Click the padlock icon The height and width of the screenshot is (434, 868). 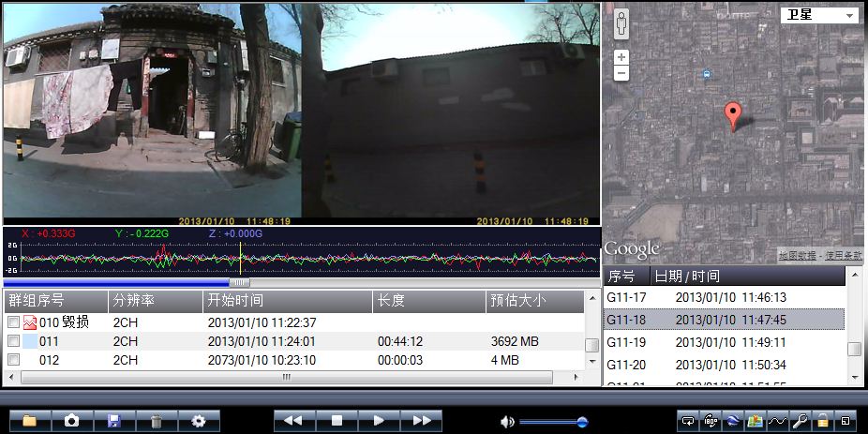[x=823, y=421]
